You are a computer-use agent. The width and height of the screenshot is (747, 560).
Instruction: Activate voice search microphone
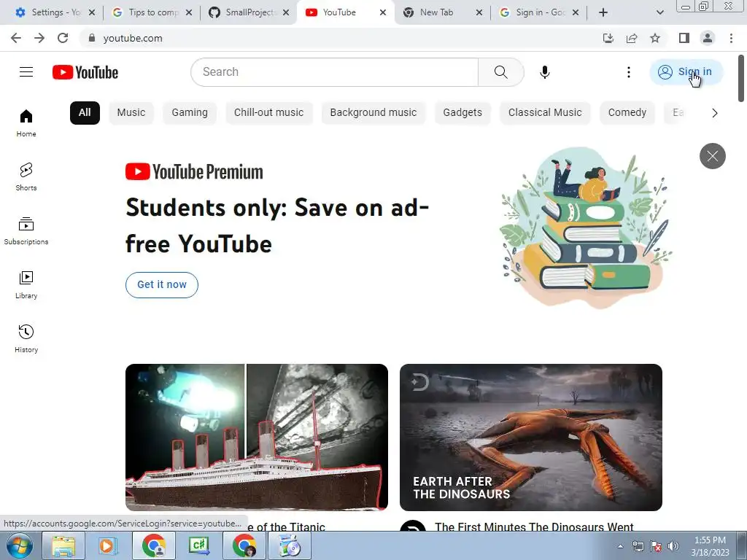point(544,72)
